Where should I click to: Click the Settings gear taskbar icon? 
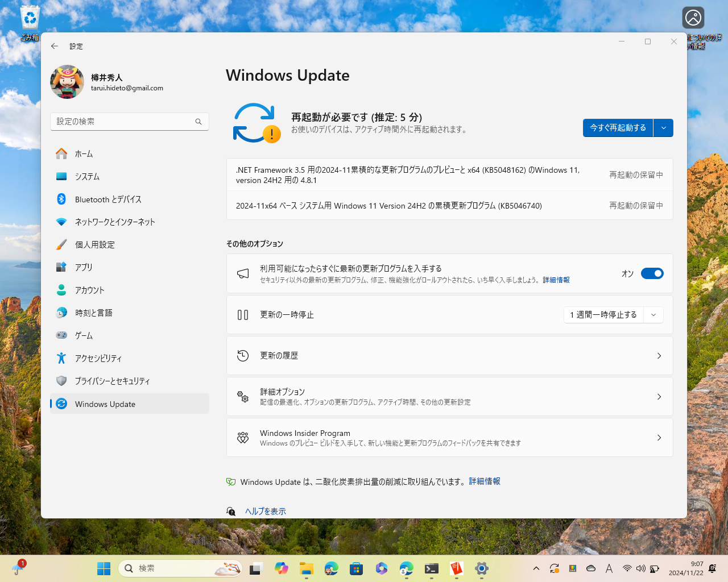[482, 568]
